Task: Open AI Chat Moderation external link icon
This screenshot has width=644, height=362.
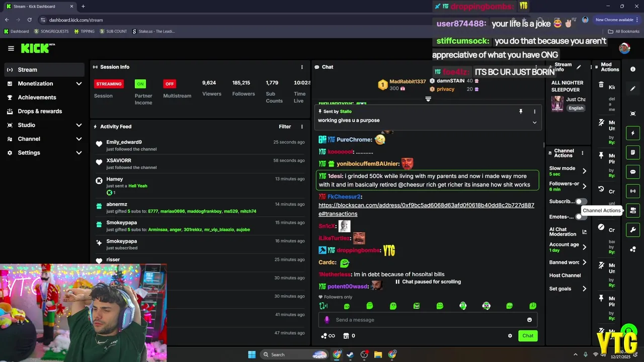Action: tap(584, 232)
